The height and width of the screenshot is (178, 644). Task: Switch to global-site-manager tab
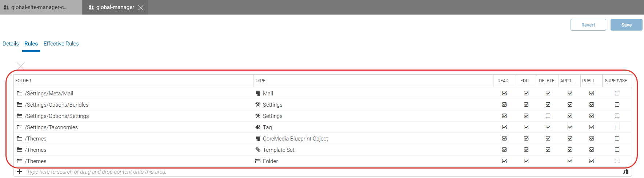click(x=39, y=7)
